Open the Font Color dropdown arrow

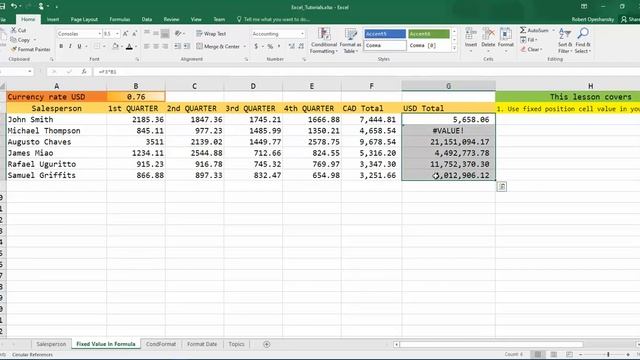[x=136, y=47]
